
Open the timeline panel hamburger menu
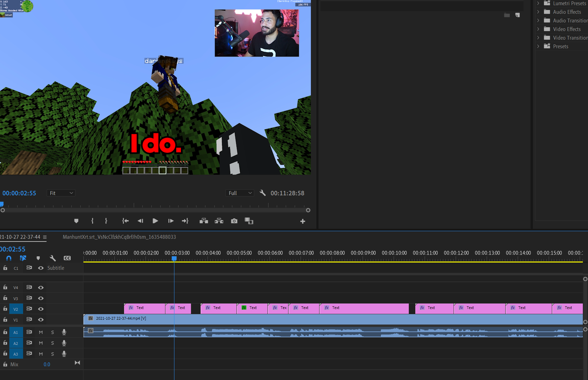[x=45, y=237]
